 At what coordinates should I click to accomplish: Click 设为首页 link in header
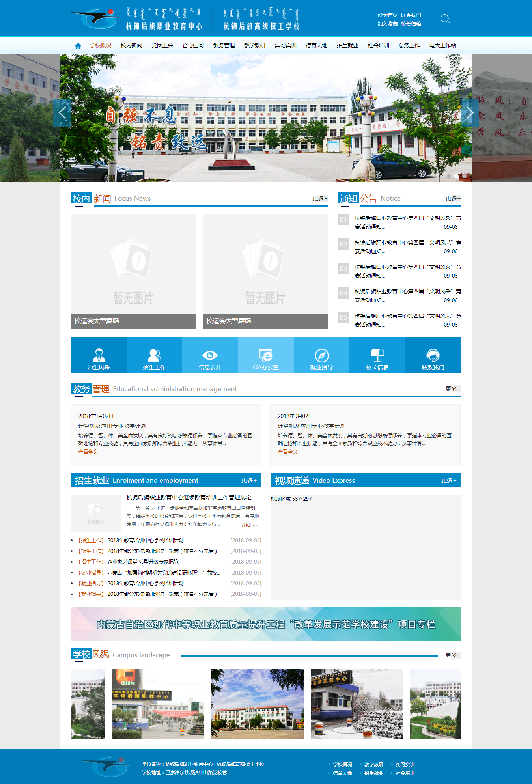pos(387,15)
